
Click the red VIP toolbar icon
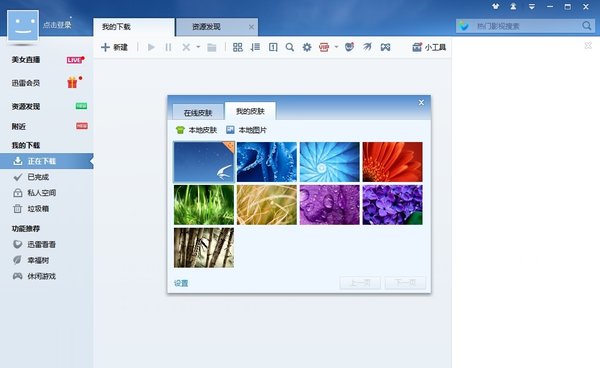point(324,47)
